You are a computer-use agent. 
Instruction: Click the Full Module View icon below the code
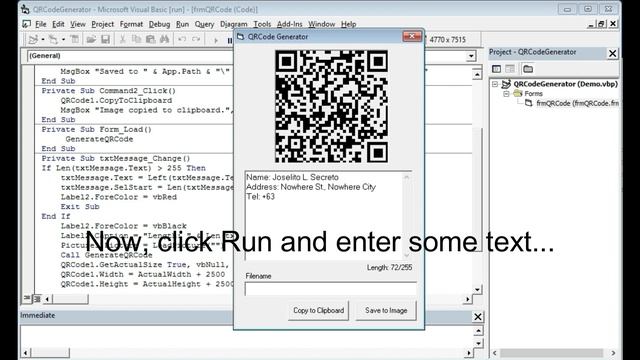coord(37,299)
